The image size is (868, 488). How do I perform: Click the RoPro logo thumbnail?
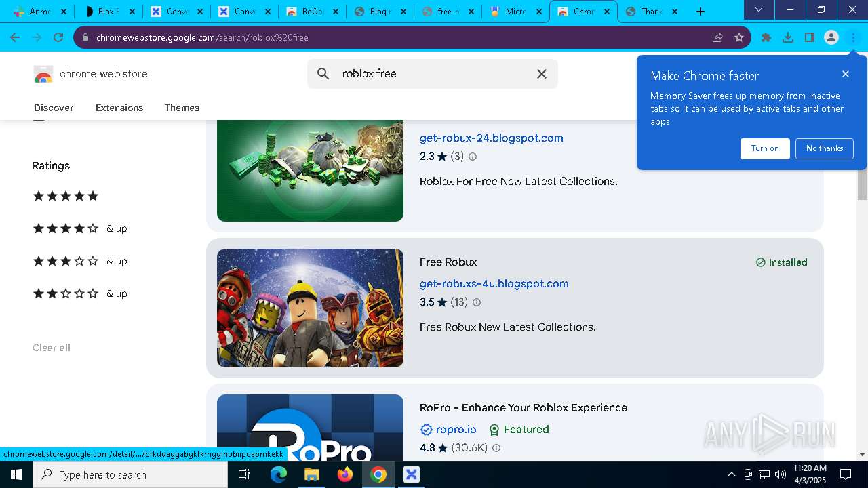(x=310, y=428)
